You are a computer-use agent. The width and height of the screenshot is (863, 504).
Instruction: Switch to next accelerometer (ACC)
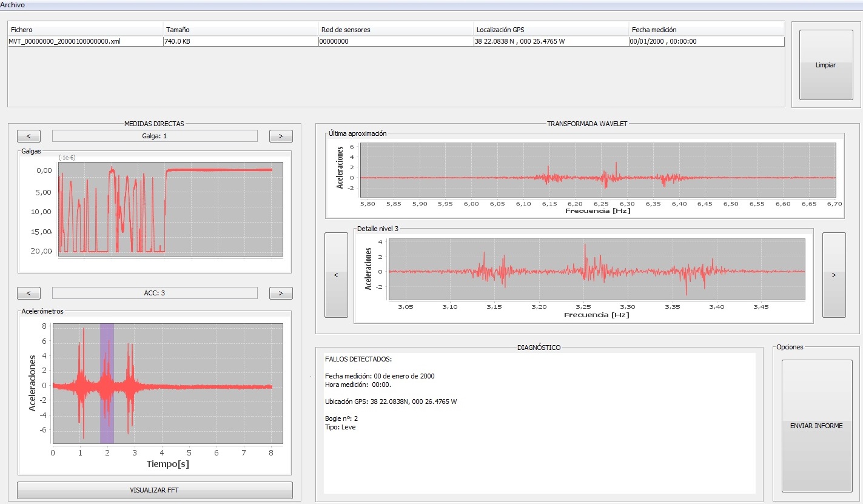point(281,293)
